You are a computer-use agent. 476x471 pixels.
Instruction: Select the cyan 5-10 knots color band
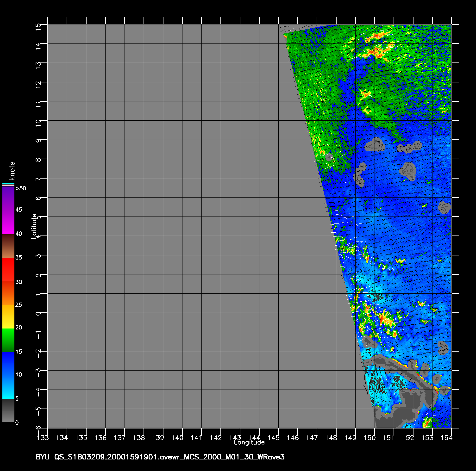[x=8, y=387]
